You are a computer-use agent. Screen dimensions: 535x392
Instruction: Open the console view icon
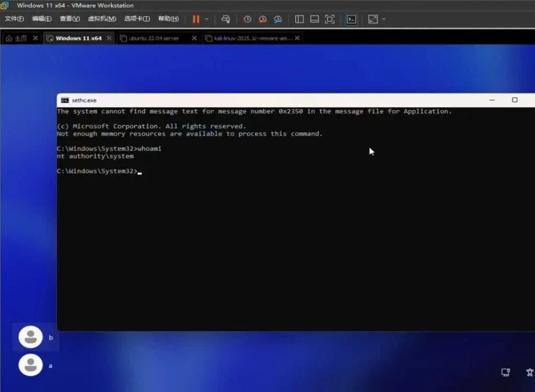(351, 19)
